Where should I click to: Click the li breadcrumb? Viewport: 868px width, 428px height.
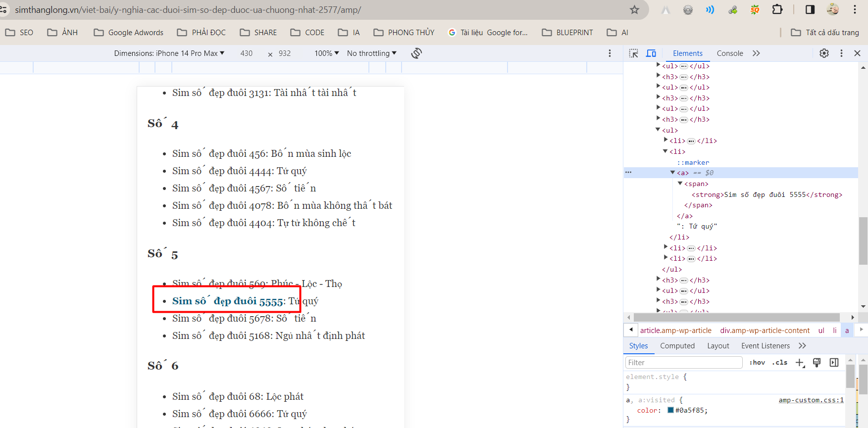[835, 330]
